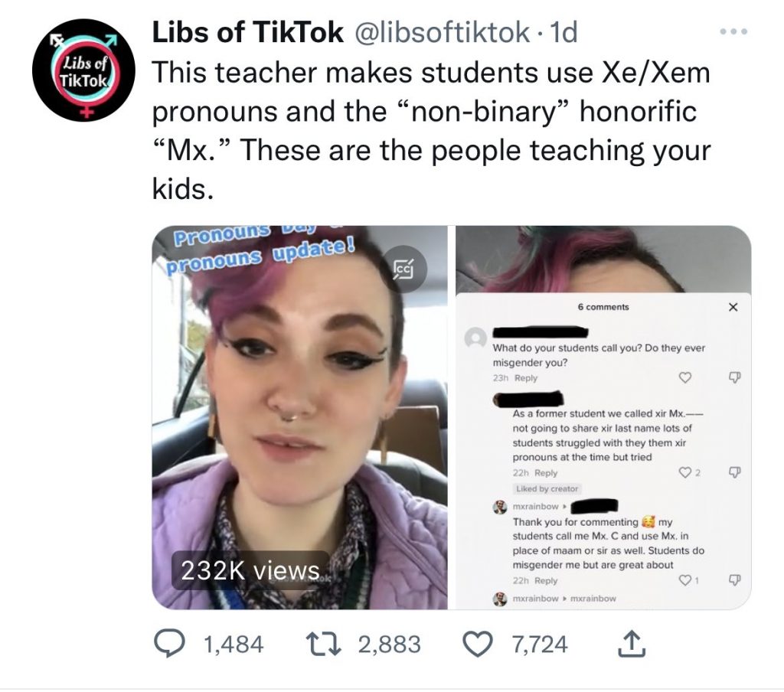Like the tweet with the heart icon
Viewport: 784px width, 692px height.
[478, 644]
